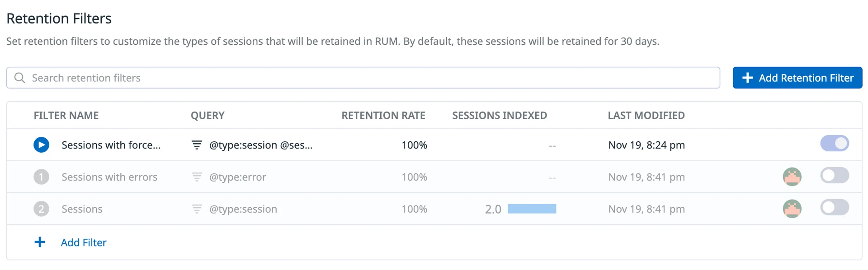Click the Add Filter link

point(84,242)
